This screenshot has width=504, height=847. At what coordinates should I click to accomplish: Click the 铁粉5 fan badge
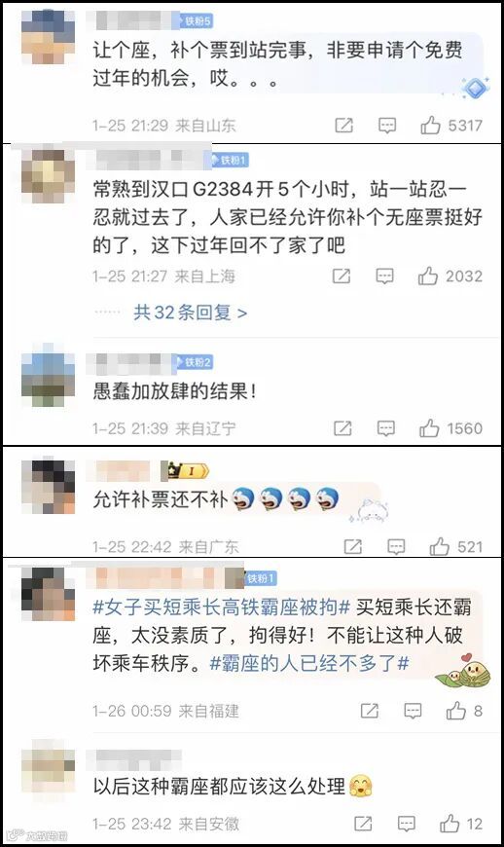[x=194, y=21]
